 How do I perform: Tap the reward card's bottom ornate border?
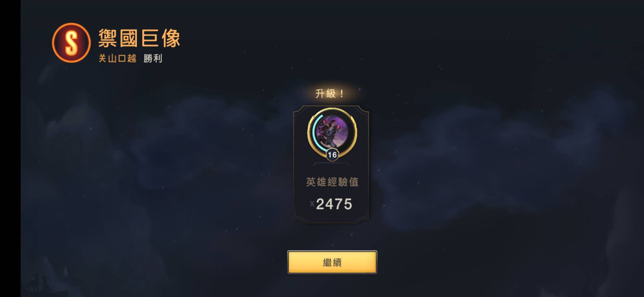coord(331,220)
